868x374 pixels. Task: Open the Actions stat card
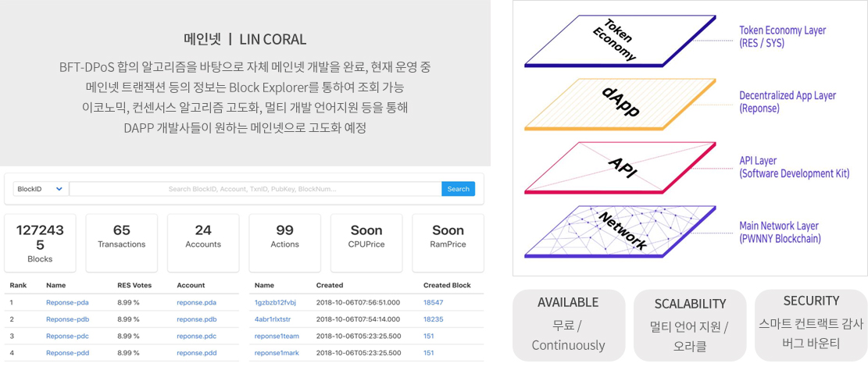(284, 243)
